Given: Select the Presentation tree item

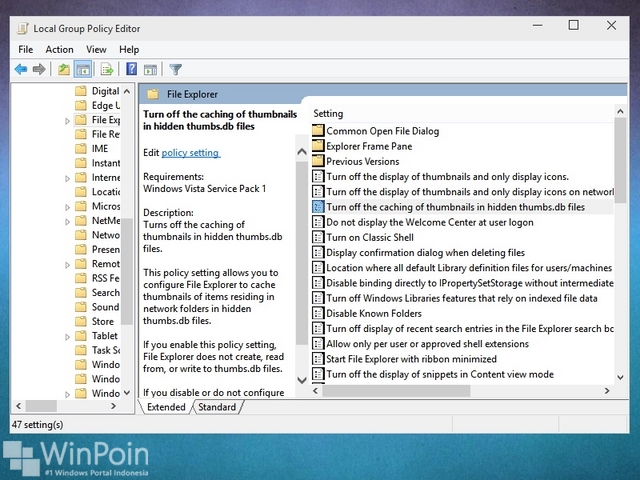Looking at the screenshot, I should point(98,249).
